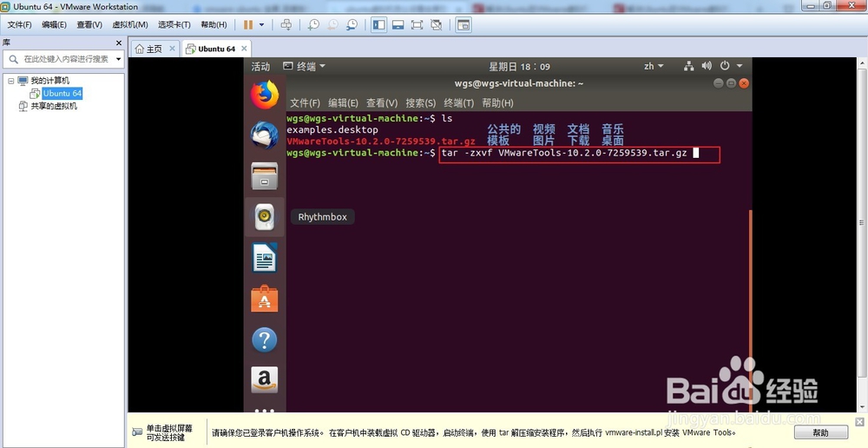
Task: Select Ubuntu 64 in the library tree
Action: pyautogui.click(x=62, y=93)
